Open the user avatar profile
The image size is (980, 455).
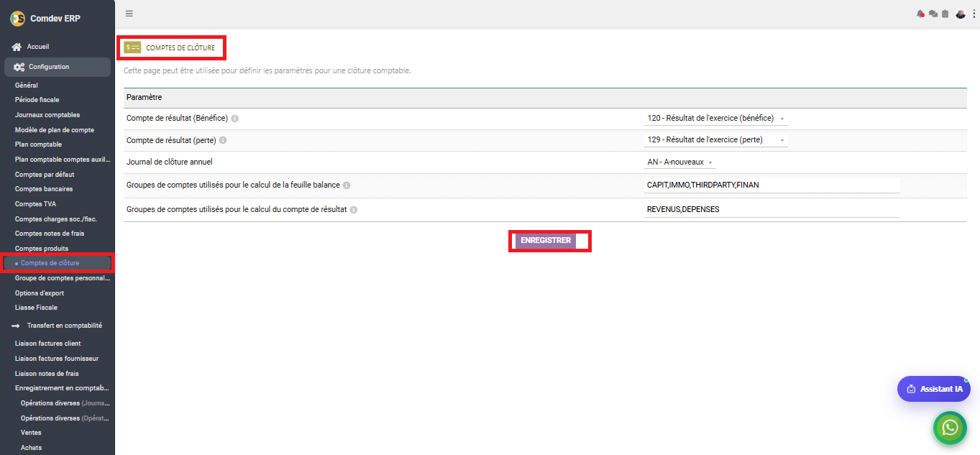(x=961, y=14)
